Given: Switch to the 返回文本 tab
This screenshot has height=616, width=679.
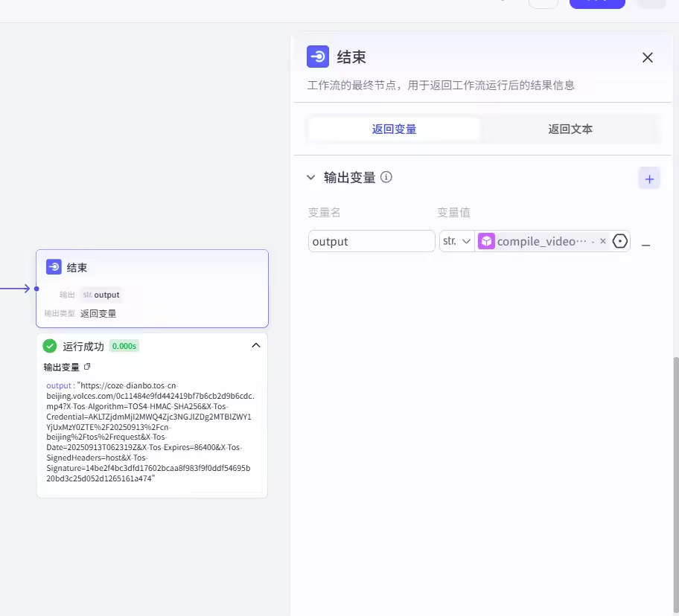Looking at the screenshot, I should pos(570,129).
